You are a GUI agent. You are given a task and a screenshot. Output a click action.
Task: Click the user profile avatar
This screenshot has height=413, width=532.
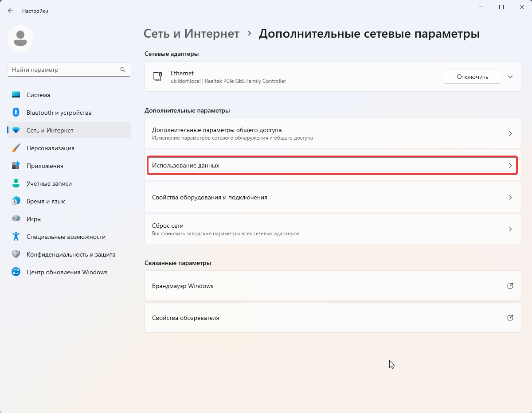(x=20, y=39)
